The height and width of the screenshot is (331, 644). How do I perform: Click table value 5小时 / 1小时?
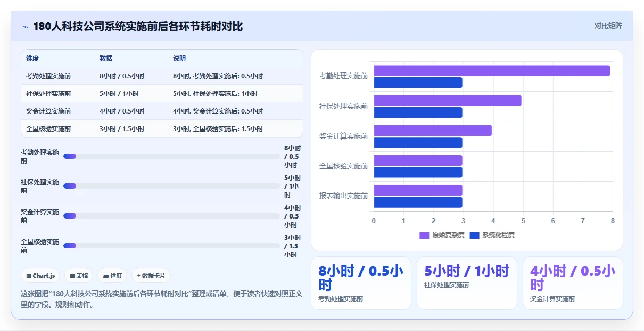pyautogui.click(x=119, y=94)
